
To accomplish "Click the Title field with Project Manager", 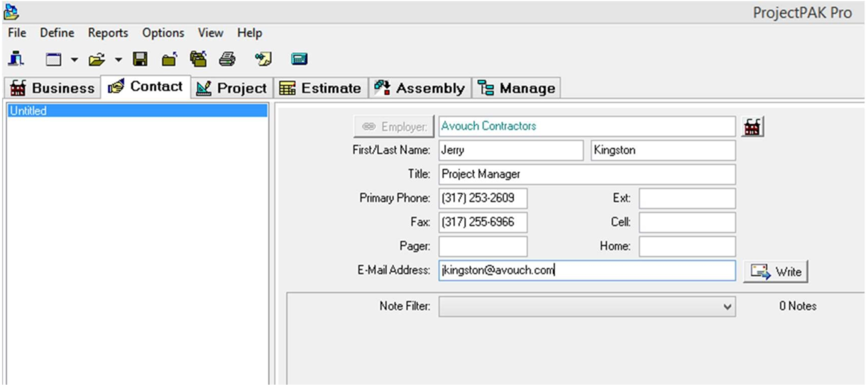I will 587,174.
